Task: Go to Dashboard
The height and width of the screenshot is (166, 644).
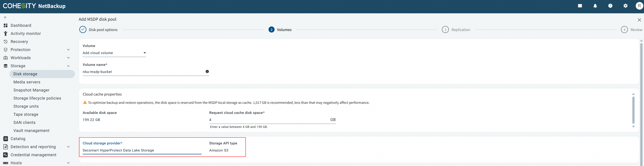Action: point(21,25)
